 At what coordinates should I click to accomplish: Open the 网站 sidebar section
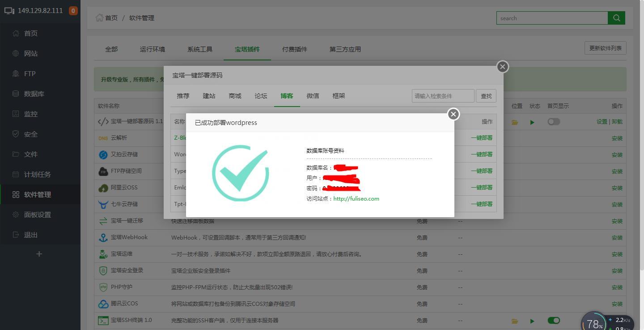click(31, 53)
